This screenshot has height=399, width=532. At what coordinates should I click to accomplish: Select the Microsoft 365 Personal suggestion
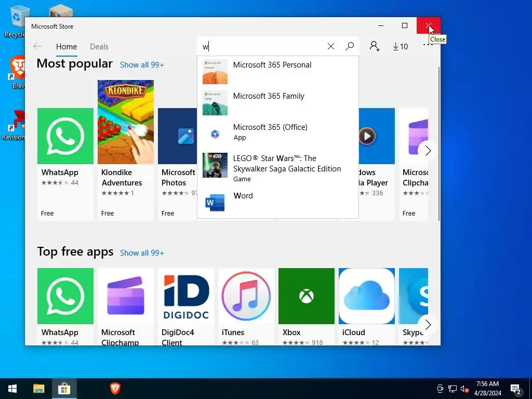(277, 72)
